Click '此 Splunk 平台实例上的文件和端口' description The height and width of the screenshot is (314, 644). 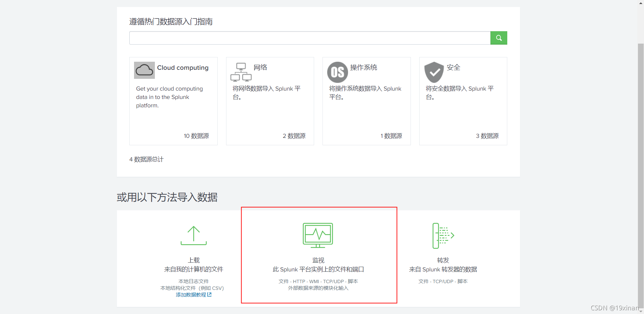click(x=318, y=269)
